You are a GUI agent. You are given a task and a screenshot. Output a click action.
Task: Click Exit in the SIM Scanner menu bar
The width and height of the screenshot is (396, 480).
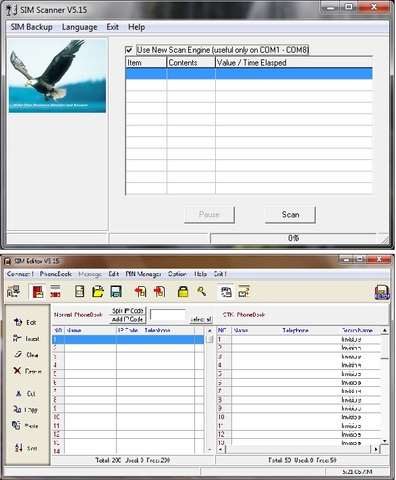click(113, 27)
